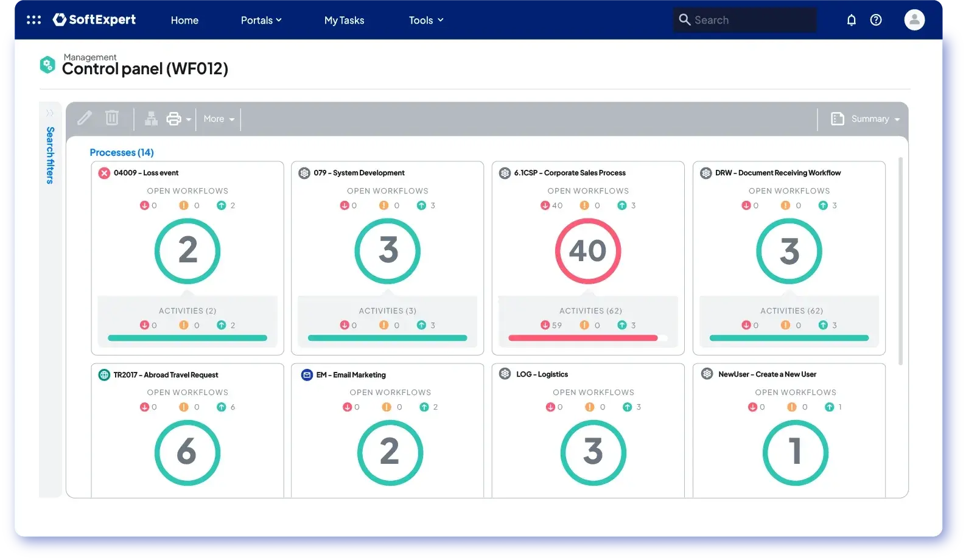966x560 pixels.
Task: Open the Tools menu
Action: point(425,20)
